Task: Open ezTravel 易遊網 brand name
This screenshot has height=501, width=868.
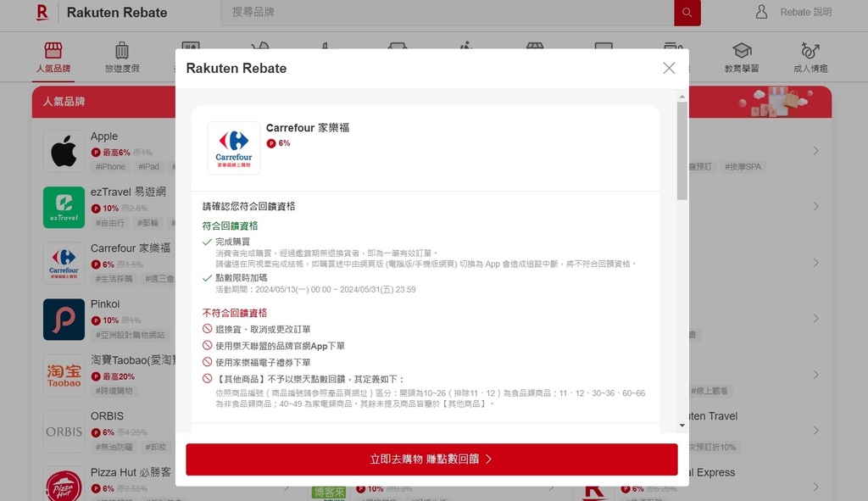Action: click(128, 192)
